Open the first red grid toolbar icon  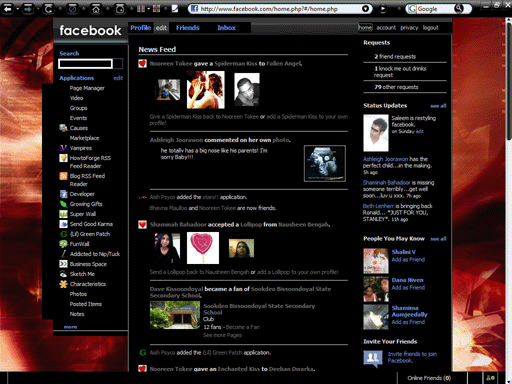pos(141,9)
